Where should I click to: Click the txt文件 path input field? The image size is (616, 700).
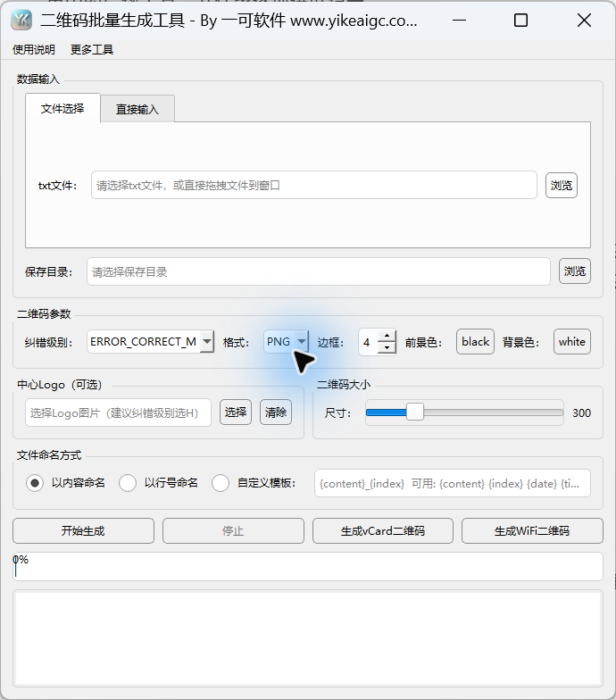[314, 185]
